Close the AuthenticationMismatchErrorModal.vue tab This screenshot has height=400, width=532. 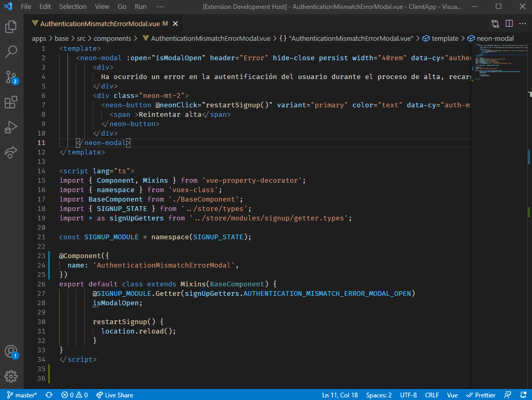175,24
